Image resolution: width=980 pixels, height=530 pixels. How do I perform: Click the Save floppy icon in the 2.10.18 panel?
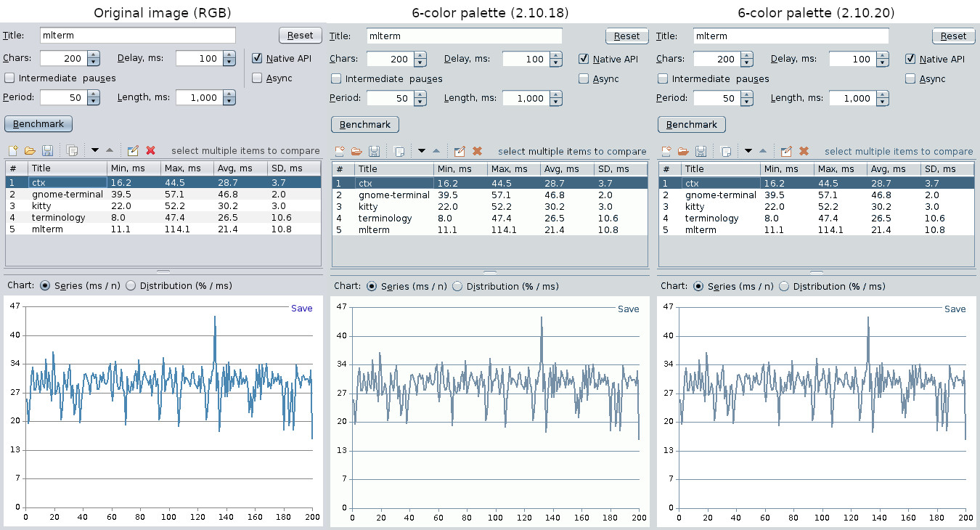tap(374, 152)
